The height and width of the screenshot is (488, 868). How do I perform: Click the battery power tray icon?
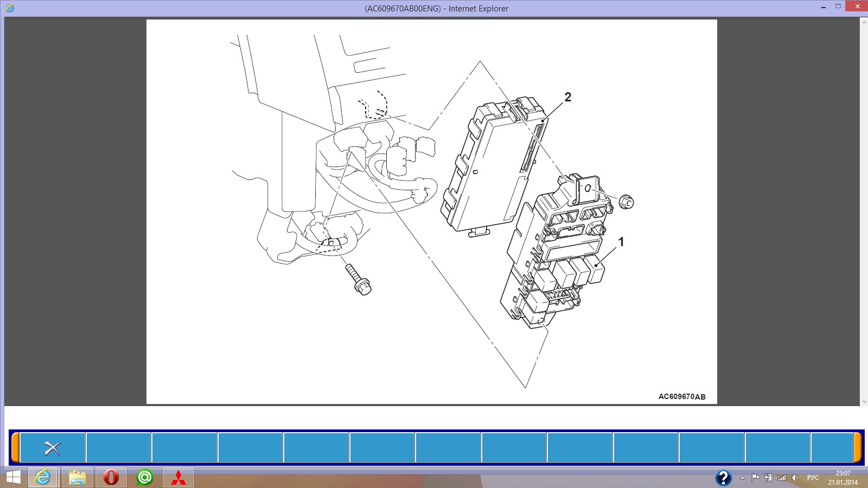[x=768, y=478]
